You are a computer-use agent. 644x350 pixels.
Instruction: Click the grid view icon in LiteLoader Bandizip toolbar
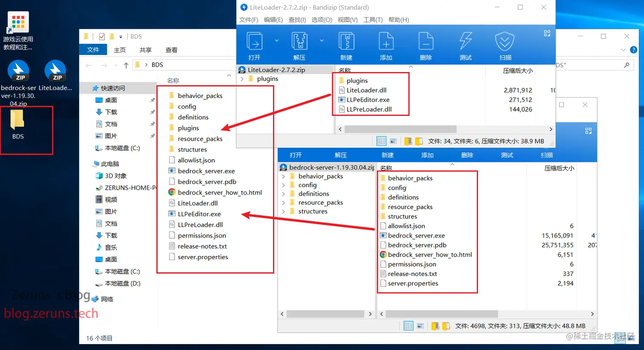coord(547,33)
